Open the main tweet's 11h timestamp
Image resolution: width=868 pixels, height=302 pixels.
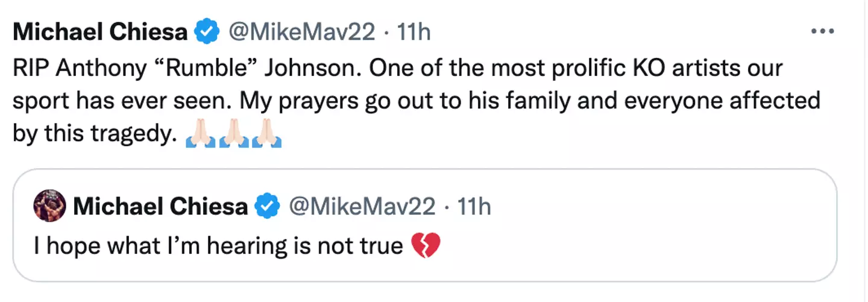coord(414,33)
